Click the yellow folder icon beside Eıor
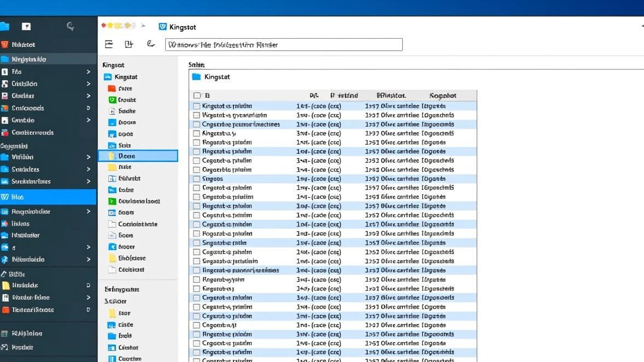Screen dimensions: 644x362 (x=112, y=313)
